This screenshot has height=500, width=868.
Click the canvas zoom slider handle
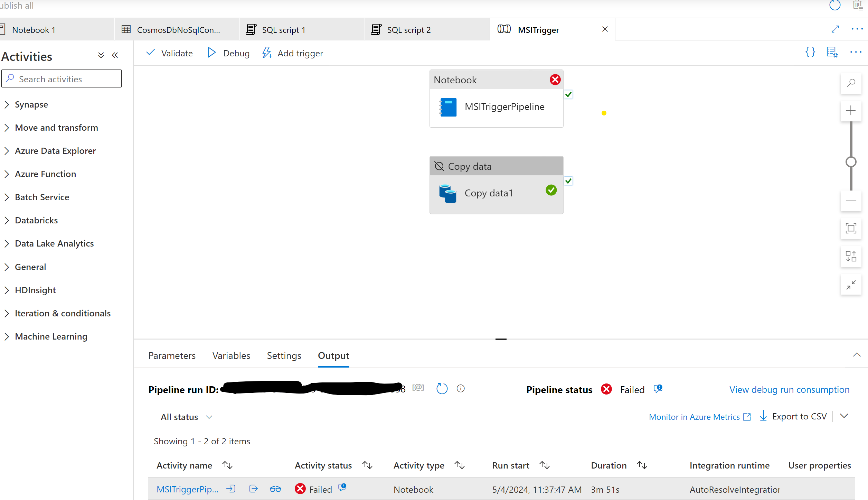(x=851, y=162)
